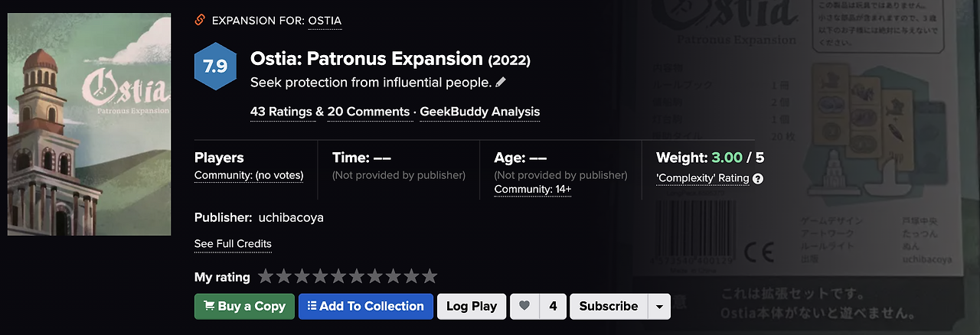Image resolution: width=980 pixels, height=335 pixels.
Task: Expand the Subscribe dropdown arrow
Action: [659, 306]
